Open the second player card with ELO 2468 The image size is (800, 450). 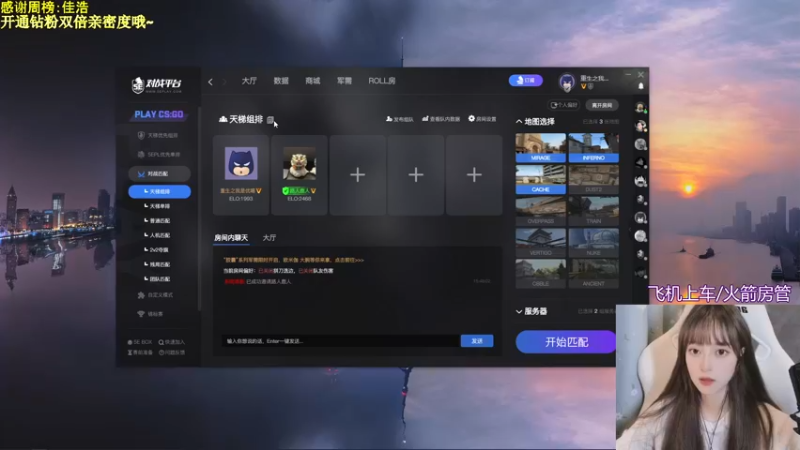[x=299, y=175]
